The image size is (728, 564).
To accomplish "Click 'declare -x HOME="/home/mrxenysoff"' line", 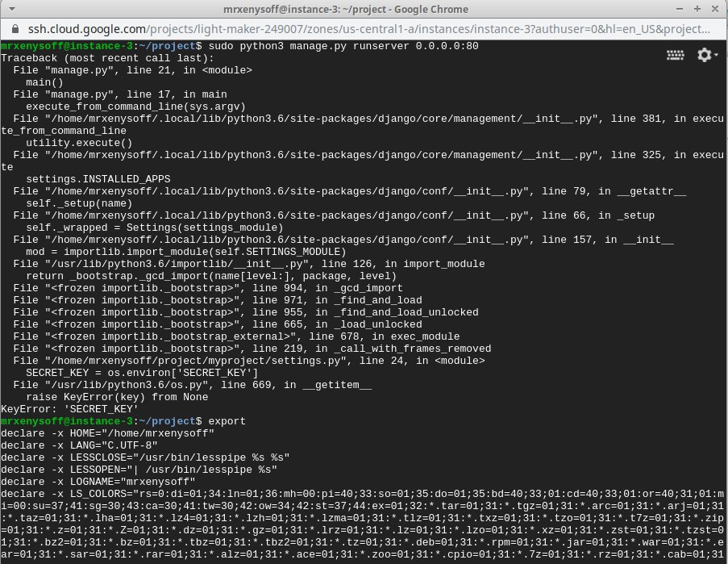I will pyautogui.click(x=107, y=432).
